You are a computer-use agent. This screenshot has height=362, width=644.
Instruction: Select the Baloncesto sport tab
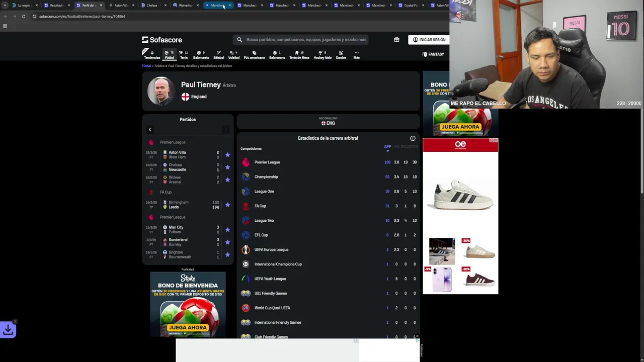201,54
